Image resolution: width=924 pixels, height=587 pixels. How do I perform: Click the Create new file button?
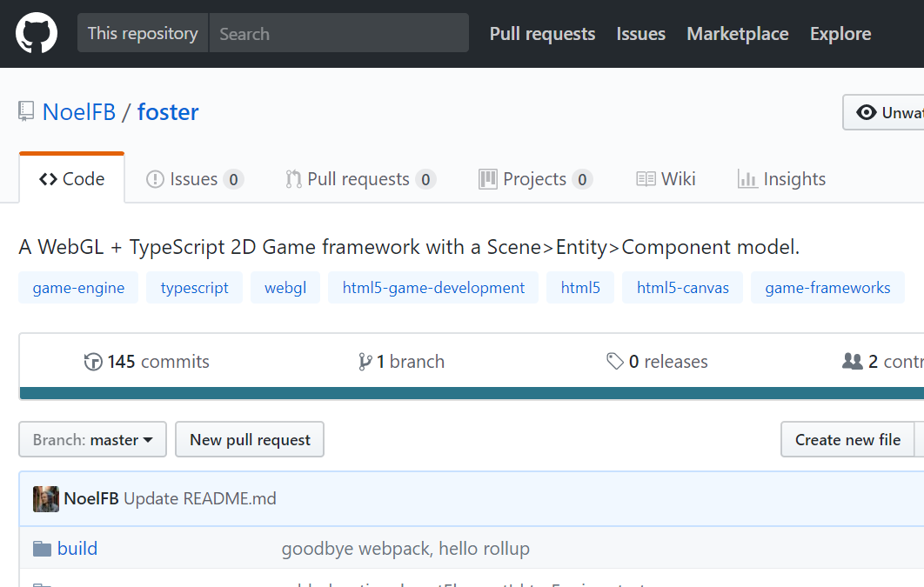point(847,439)
